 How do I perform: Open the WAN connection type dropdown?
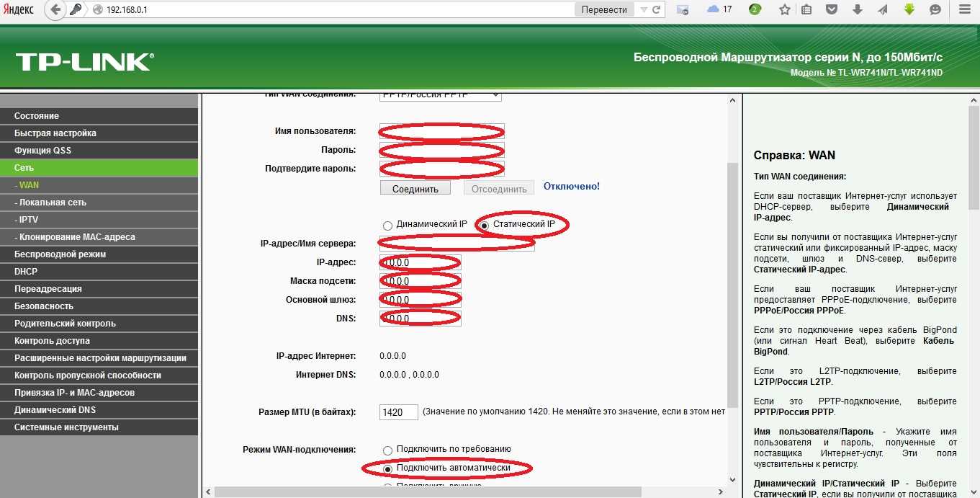pos(441,95)
